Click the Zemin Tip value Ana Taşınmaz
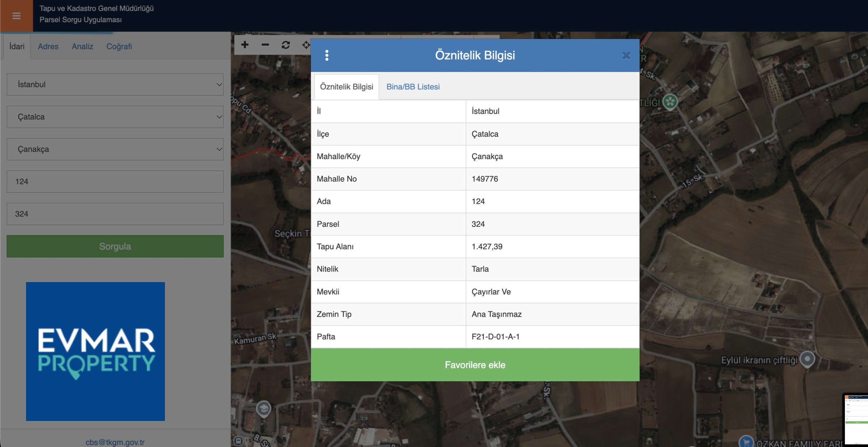The image size is (868, 447). pyautogui.click(x=497, y=314)
